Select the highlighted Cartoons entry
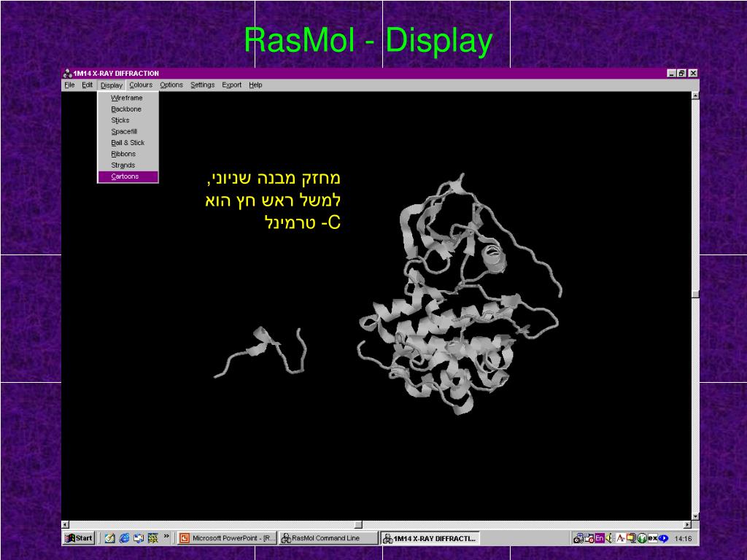747x560 pixels. pyautogui.click(x=128, y=176)
